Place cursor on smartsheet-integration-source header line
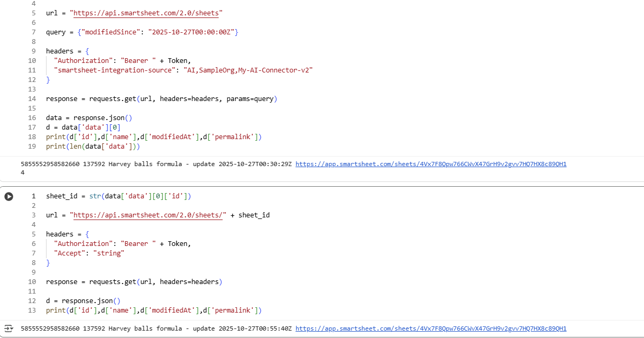This screenshot has width=644, height=338. 183,70
